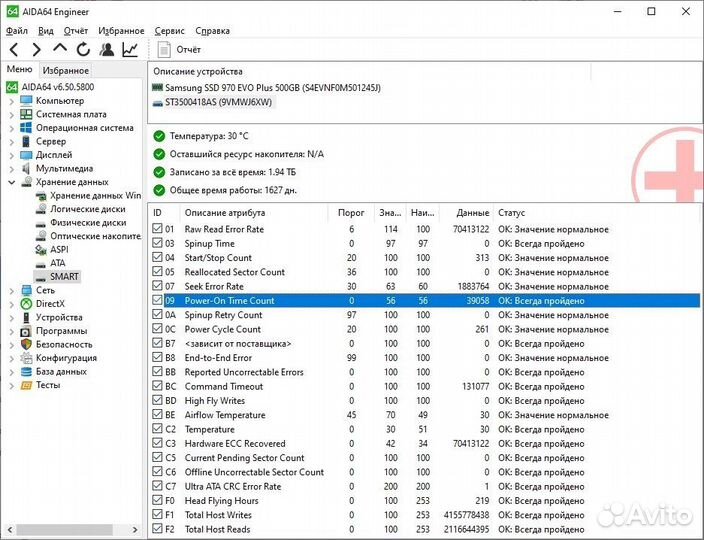The height and width of the screenshot is (540, 704).
Task: Select the Программы icon
Action: pyautogui.click(x=26, y=331)
